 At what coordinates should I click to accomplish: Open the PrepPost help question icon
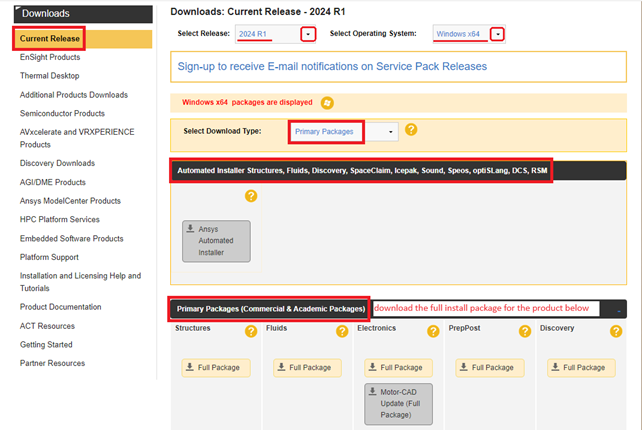[x=525, y=331]
